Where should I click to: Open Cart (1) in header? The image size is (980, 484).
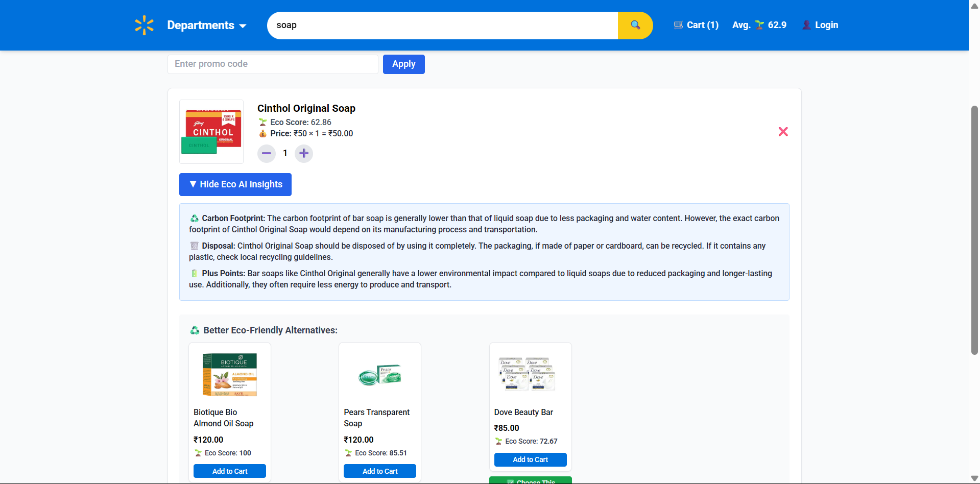[x=696, y=25]
